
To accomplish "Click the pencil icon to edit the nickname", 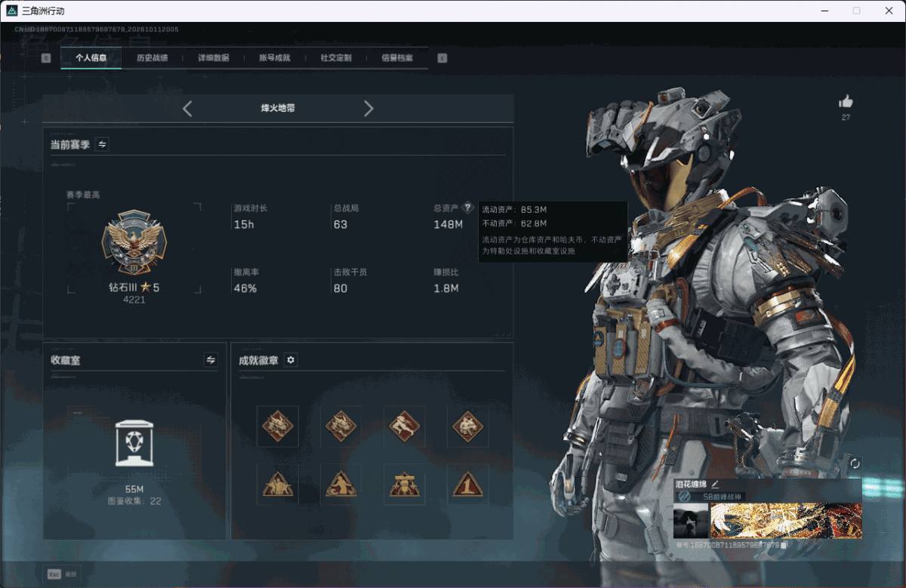I will coord(715,484).
